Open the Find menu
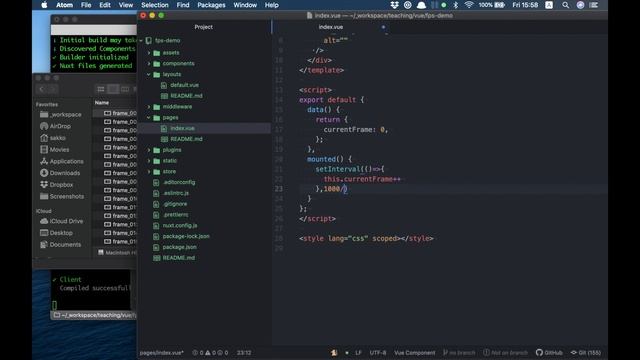Image resolution: width=640 pixels, height=360 pixels. (x=183, y=5)
